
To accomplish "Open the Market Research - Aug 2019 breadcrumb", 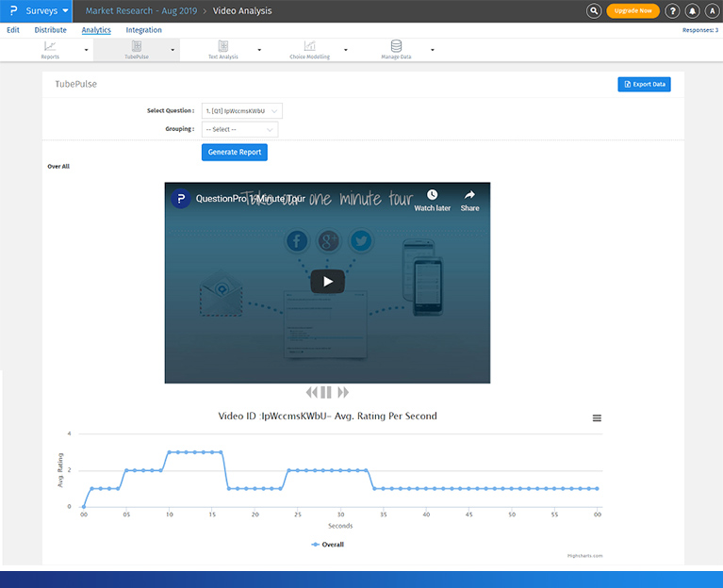I will click(x=141, y=10).
